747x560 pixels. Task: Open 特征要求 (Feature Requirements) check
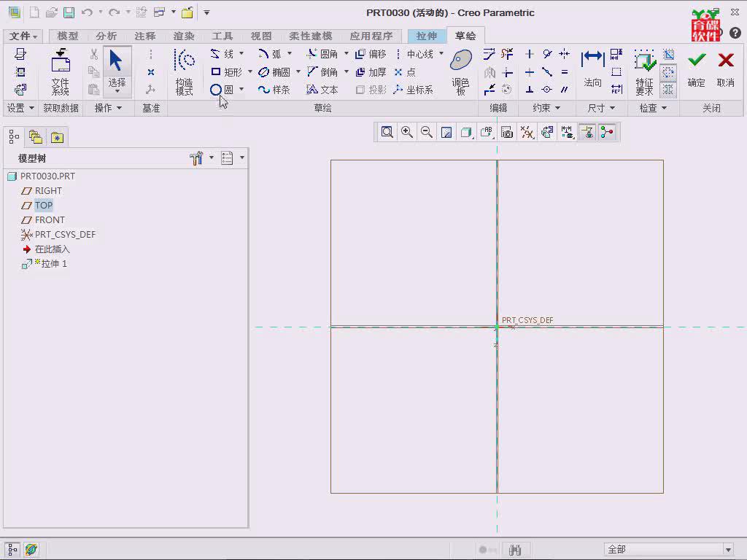[x=645, y=72]
